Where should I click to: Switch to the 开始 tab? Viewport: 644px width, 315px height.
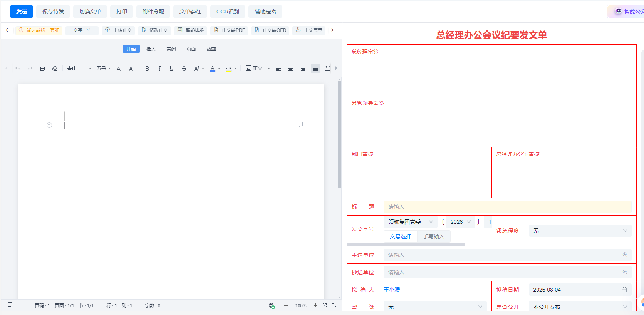pos(131,49)
